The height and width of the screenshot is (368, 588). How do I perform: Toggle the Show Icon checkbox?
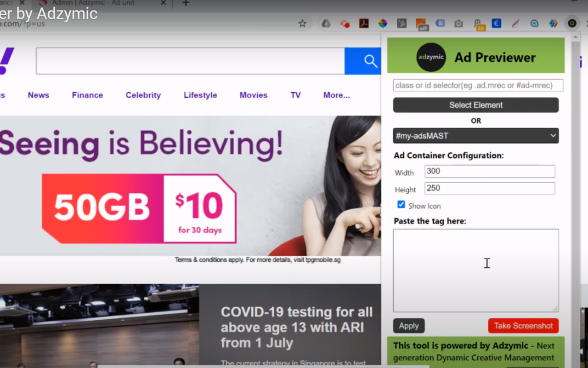click(401, 204)
